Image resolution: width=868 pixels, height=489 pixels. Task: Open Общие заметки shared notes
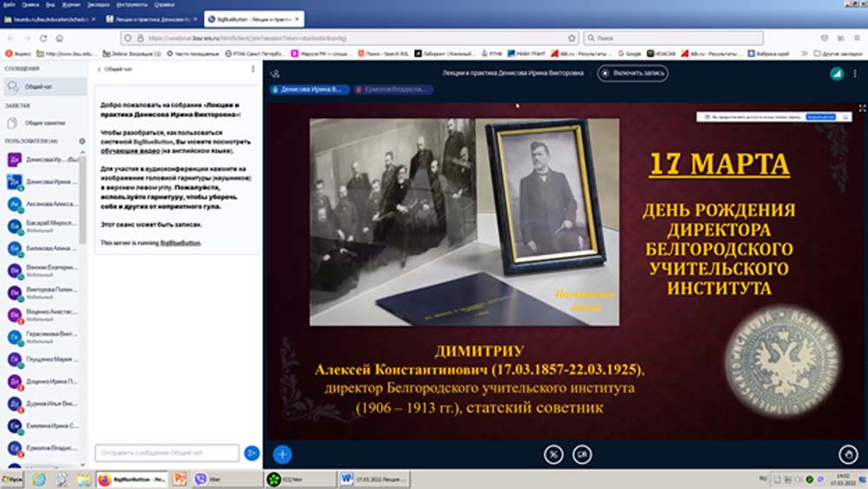point(44,122)
